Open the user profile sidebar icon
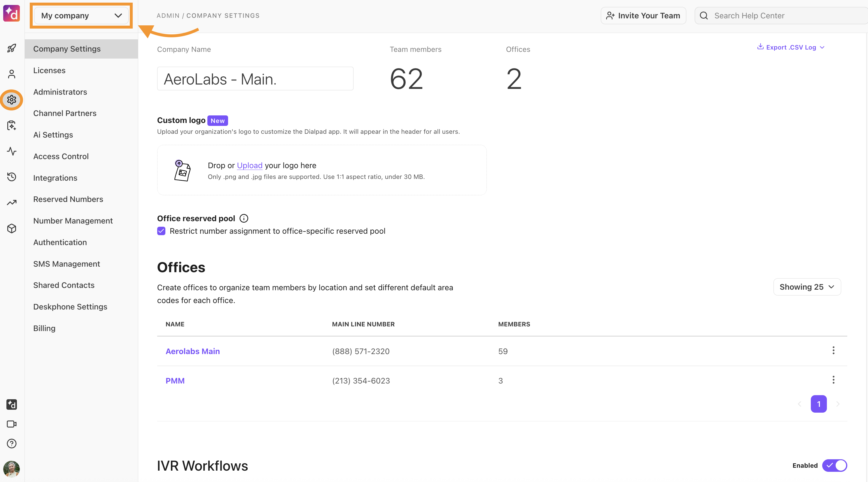The width and height of the screenshot is (868, 482). click(11, 74)
